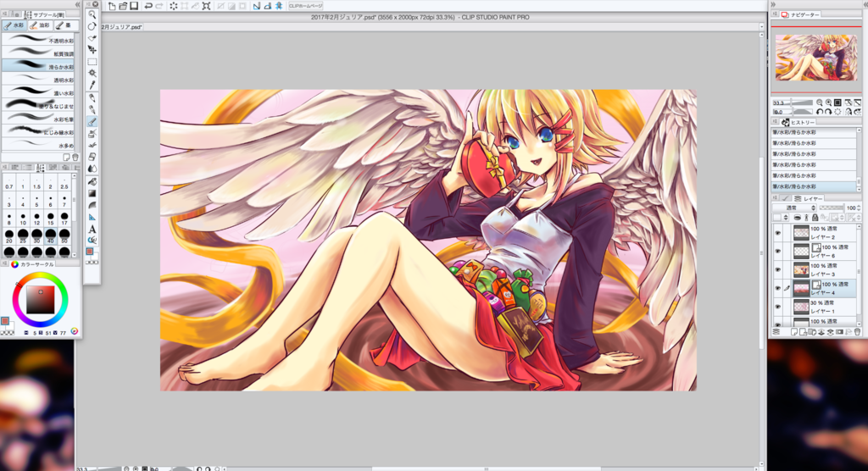Image resolution: width=868 pixels, height=471 pixels.
Task: Switch to 油彩 oil paint brush group tab
Action: 40,25
